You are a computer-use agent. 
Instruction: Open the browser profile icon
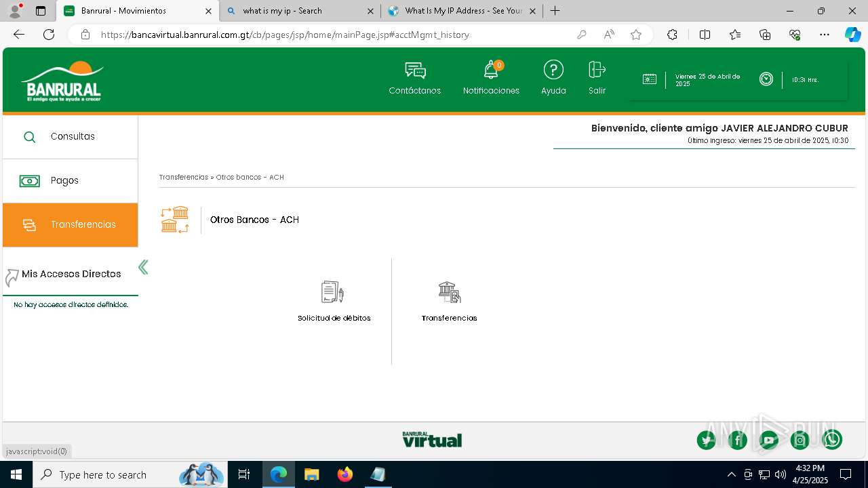pyautogui.click(x=15, y=11)
